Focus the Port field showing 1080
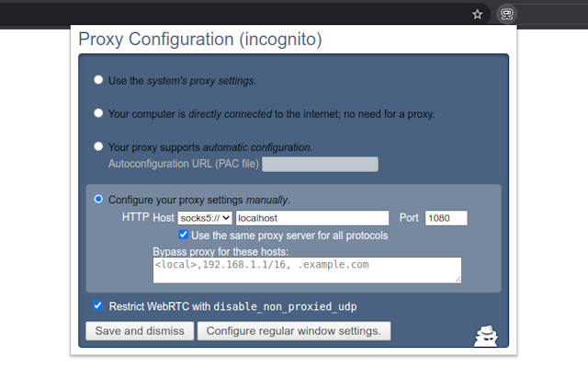 pyautogui.click(x=446, y=218)
